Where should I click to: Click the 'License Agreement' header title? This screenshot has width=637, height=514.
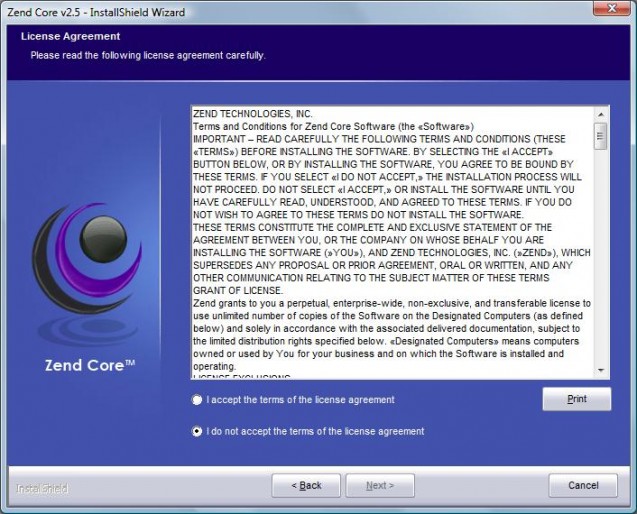pyautogui.click(x=71, y=36)
